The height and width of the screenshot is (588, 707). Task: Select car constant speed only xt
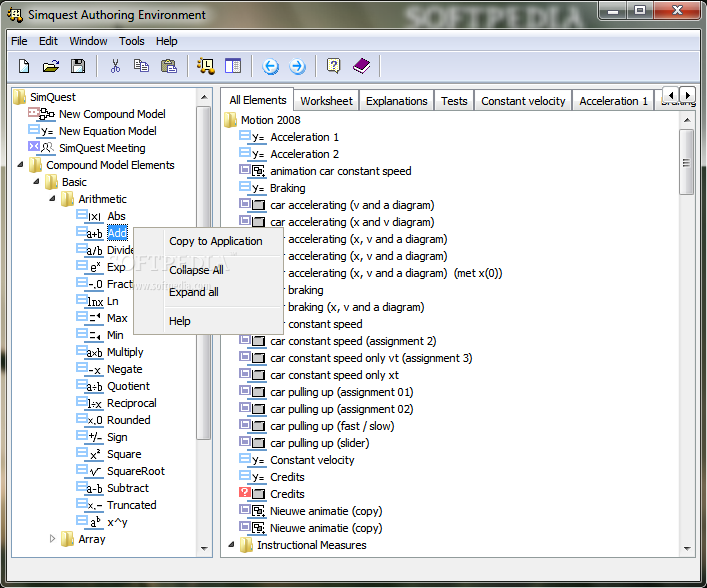pyautogui.click(x=335, y=375)
